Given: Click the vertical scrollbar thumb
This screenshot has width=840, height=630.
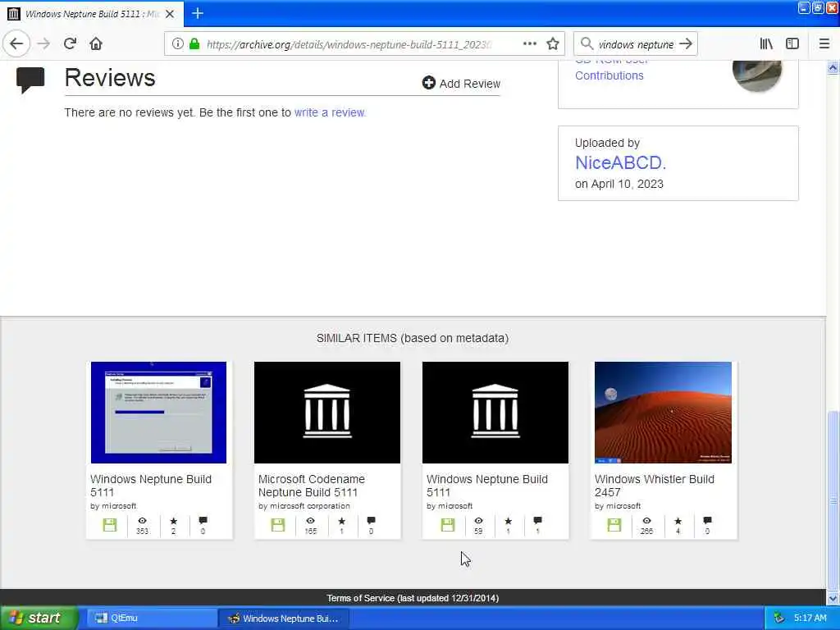Looking at the screenshot, I should pyautogui.click(x=833, y=500).
